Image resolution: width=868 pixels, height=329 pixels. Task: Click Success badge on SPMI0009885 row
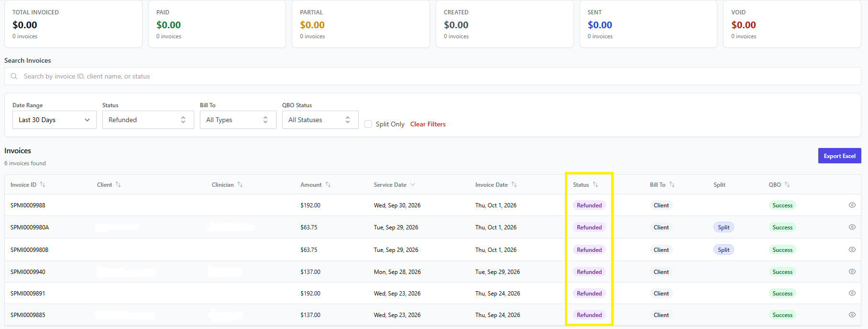coord(782,315)
